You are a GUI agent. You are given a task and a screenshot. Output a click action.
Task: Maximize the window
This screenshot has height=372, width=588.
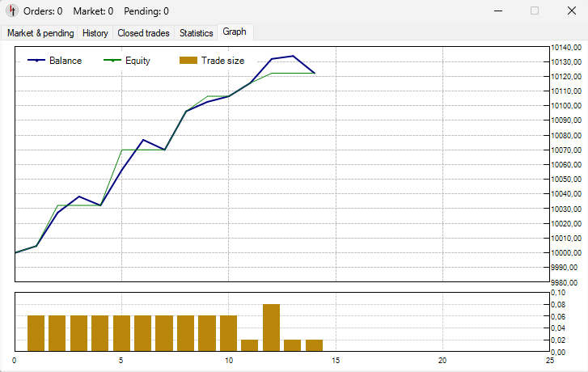pos(534,11)
